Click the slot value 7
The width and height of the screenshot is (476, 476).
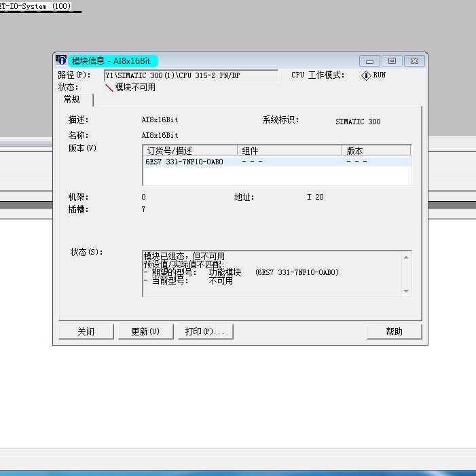coord(143,209)
